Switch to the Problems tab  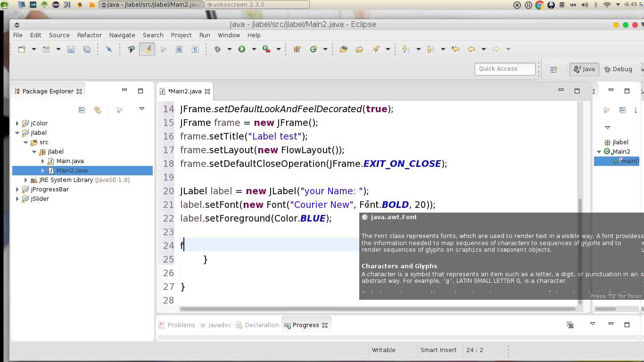[182, 325]
